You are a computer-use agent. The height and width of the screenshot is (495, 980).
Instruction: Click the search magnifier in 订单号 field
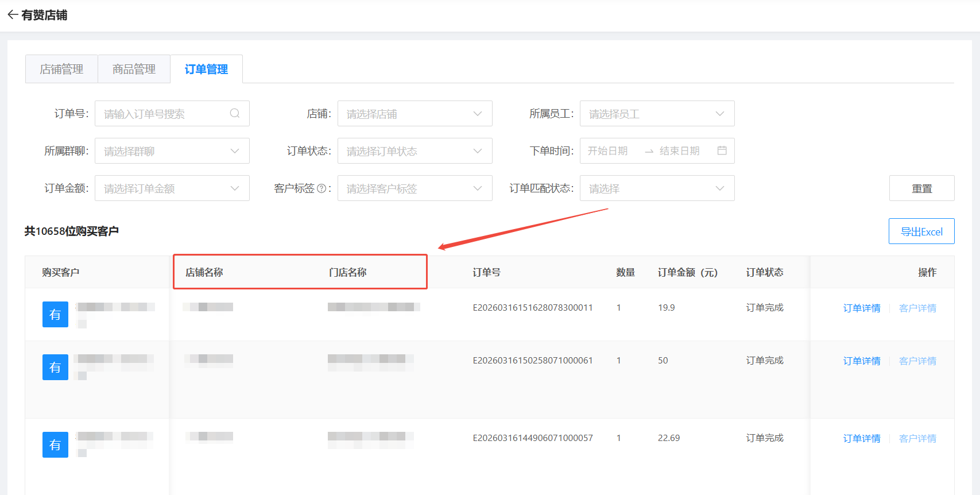(235, 114)
